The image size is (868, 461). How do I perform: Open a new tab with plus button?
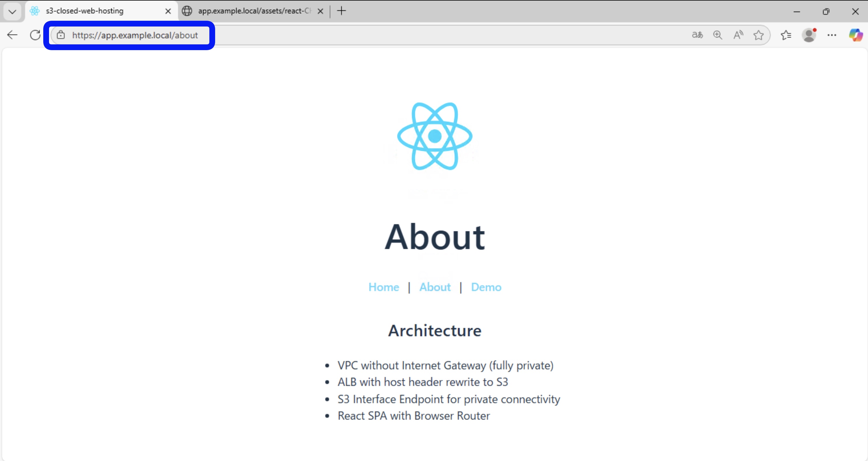pos(341,11)
